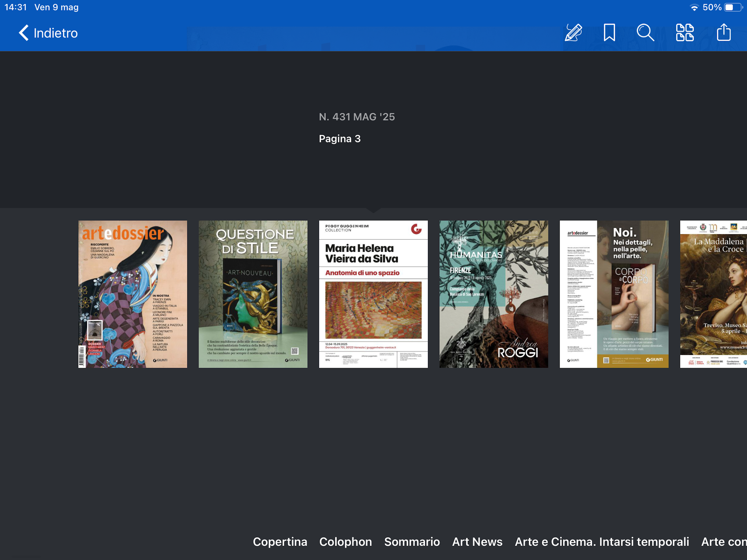
Task: Jump to the Colophon section
Action: 345,541
